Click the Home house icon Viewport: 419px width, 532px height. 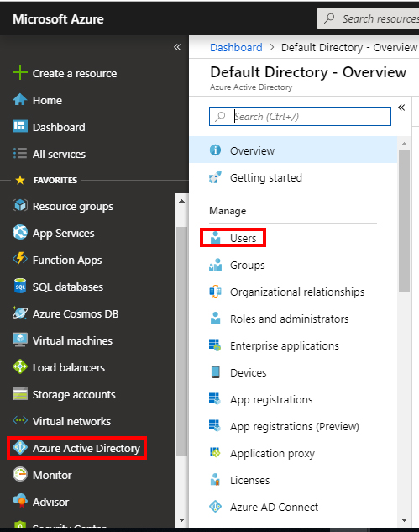(x=20, y=100)
